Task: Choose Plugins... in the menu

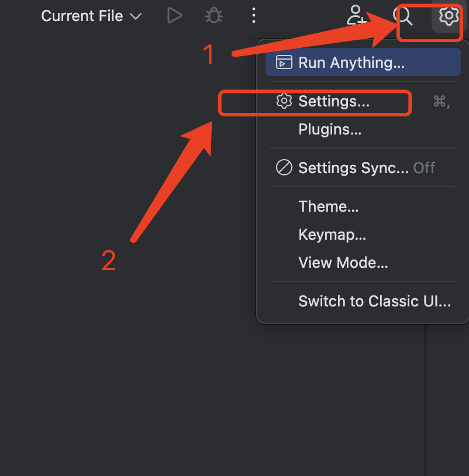Action: tap(330, 129)
